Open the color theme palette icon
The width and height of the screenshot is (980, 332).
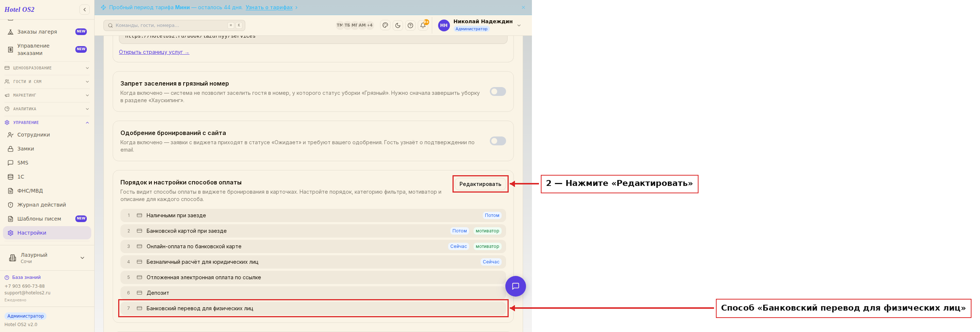(x=385, y=25)
